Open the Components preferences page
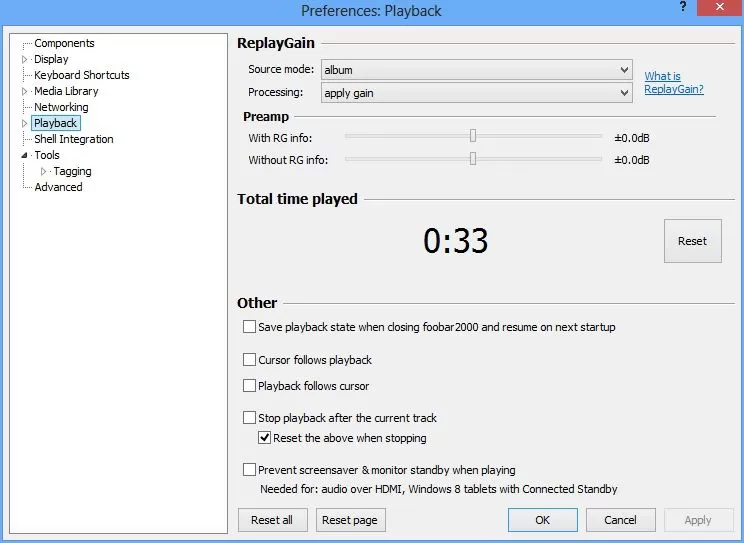This screenshot has height=543, width=744. pyautogui.click(x=64, y=43)
